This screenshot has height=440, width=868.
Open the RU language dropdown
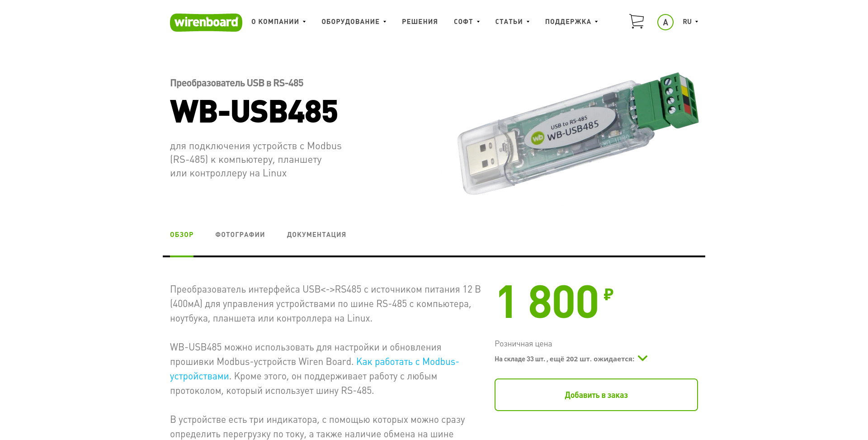(690, 22)
